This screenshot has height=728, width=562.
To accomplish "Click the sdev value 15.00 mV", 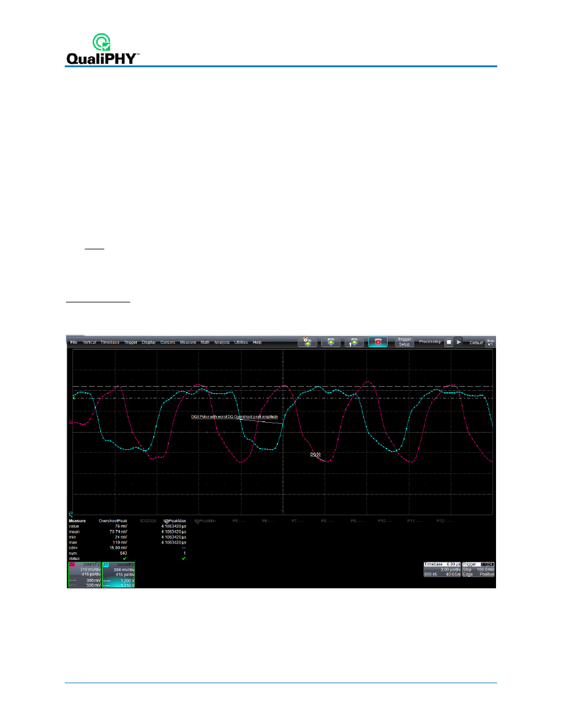I will (x=118, y=548).
